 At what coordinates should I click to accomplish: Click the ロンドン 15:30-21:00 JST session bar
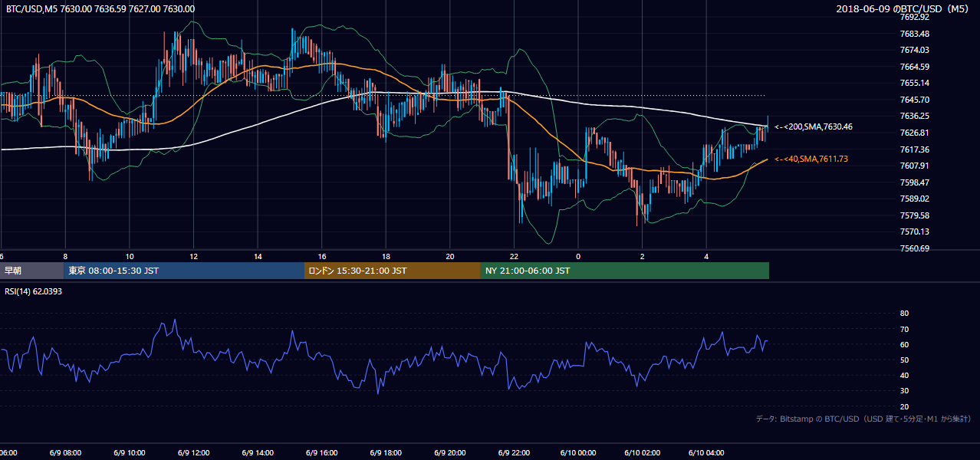tap(393, 271)
